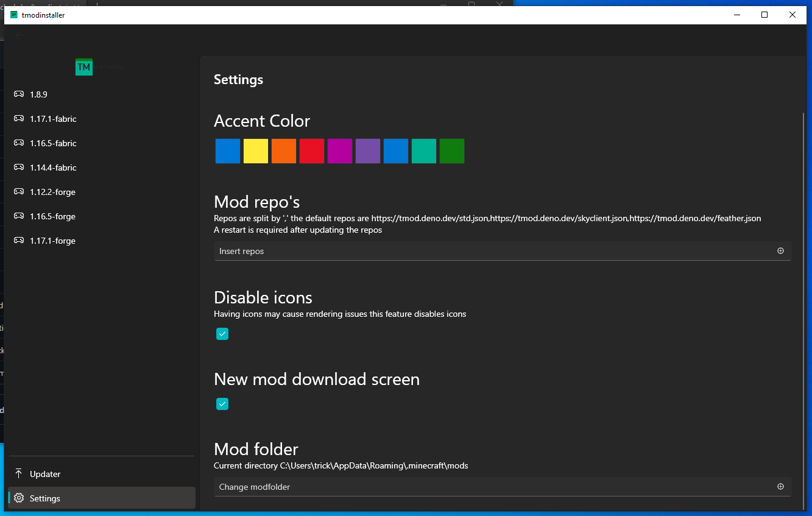
Task: Click the Settings gear icon
Action: [19, 498]
